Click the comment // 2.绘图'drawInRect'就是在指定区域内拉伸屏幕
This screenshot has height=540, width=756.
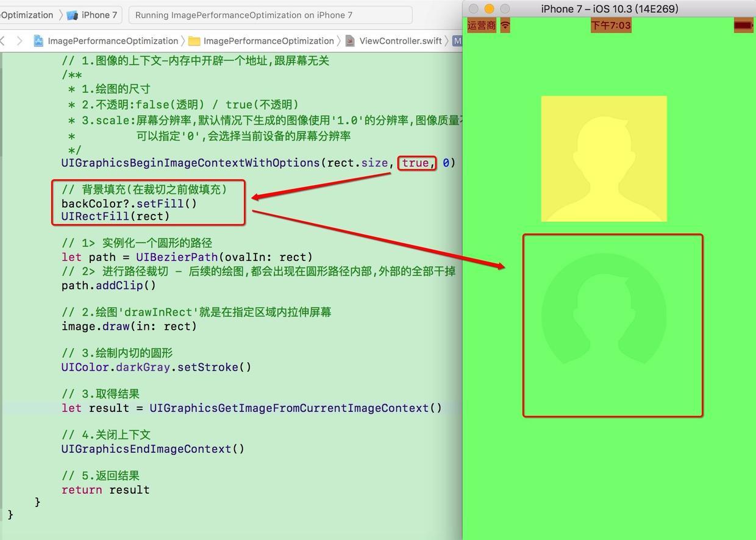[196, 312]
